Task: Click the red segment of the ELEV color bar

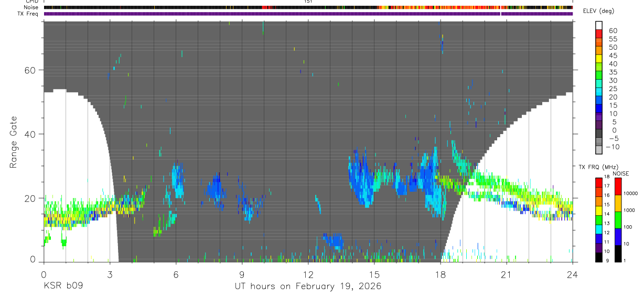Action: pyautogui.click(x=599, y=33)
